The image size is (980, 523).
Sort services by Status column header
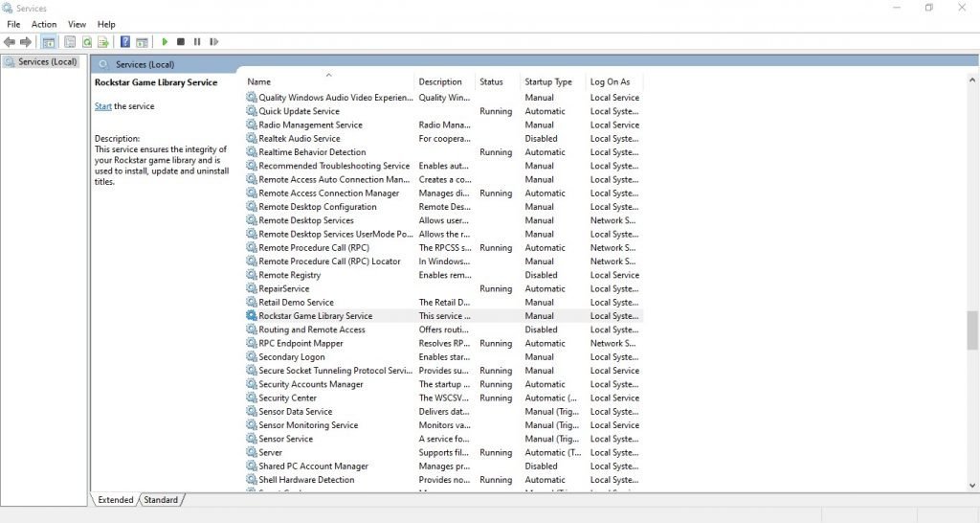tap(491, 82)
